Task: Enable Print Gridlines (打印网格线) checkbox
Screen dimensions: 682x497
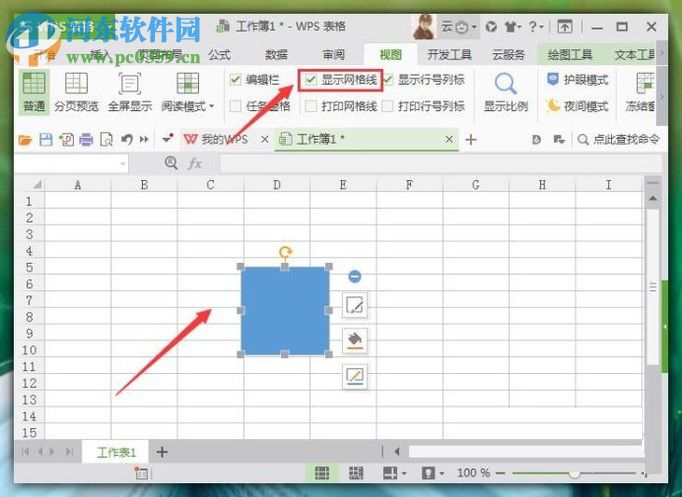Action: pyautogui.click(x=311, y=106)
